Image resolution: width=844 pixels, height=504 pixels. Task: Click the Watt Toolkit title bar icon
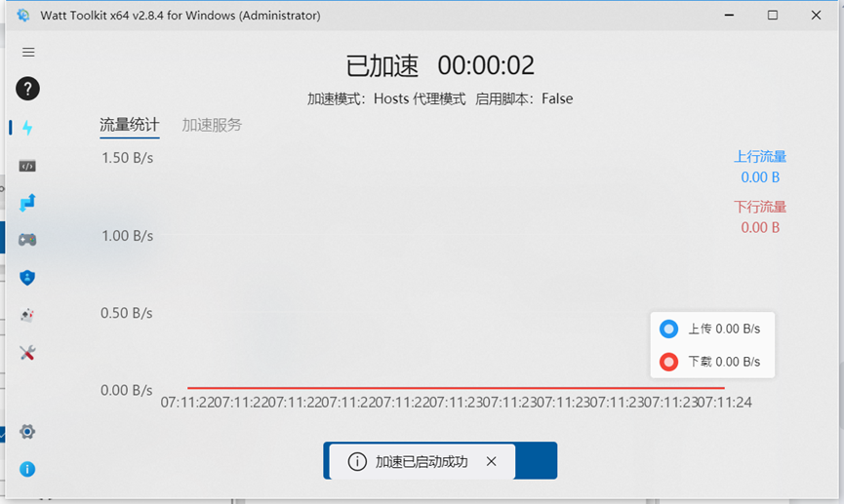click(22, 16)
